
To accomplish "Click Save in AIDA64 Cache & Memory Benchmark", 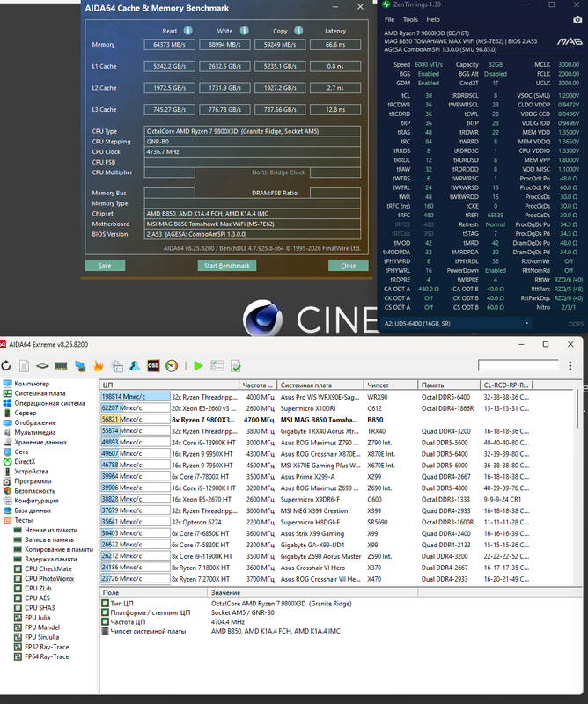I will coord(105,266).
